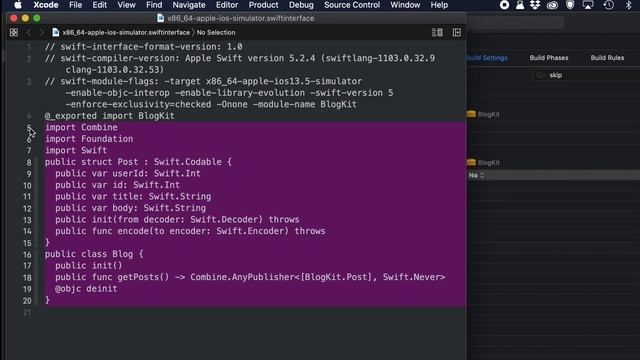This screenshot has height=360, width=640.
Task: Open the Find menu
Action: (154, 5)
